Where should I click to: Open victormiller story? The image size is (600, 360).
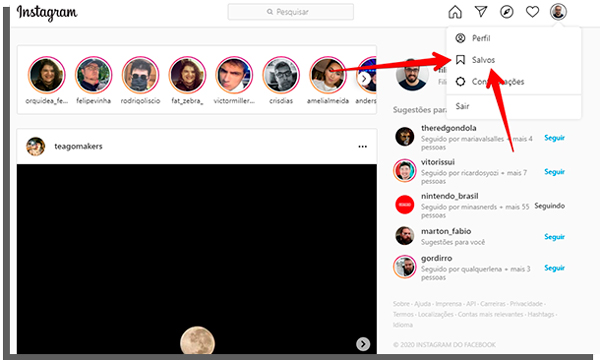pos(234,75)
